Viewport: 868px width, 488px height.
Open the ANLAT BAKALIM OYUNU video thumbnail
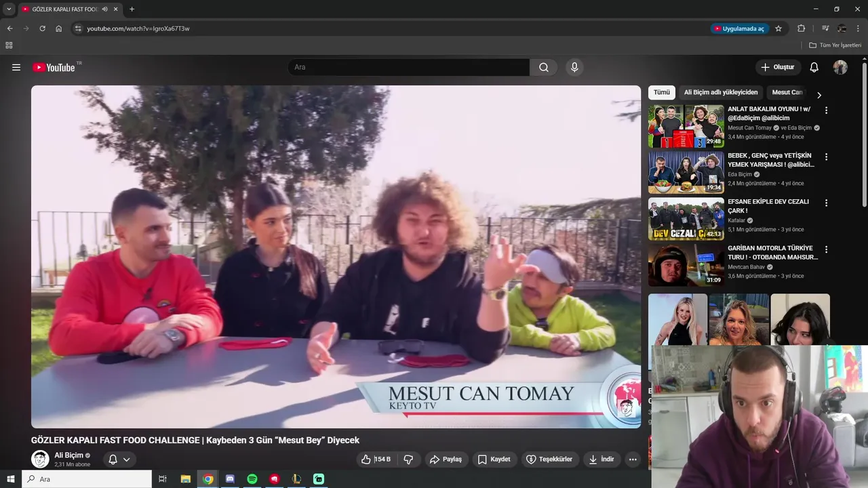[x=686, y=126]
